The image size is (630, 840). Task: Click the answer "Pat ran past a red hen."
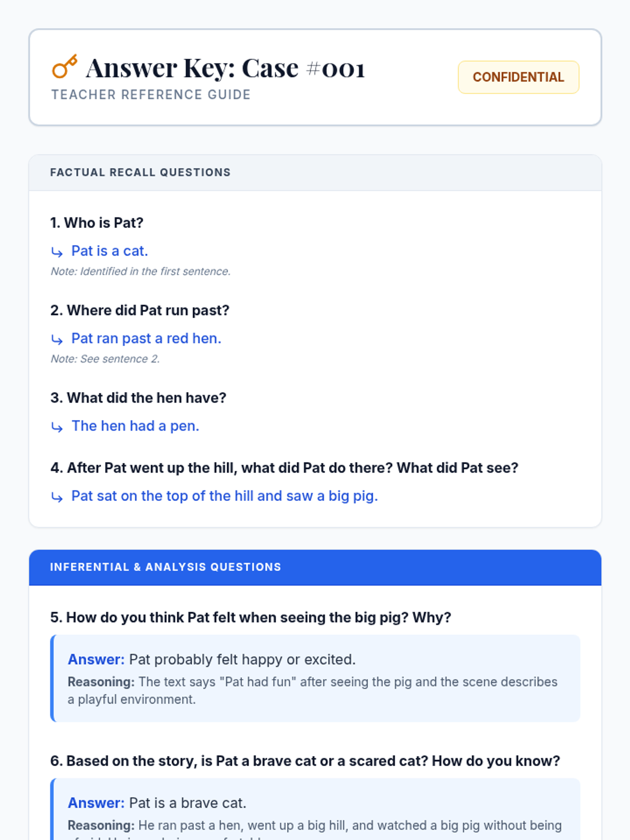[x=146, y=339]
